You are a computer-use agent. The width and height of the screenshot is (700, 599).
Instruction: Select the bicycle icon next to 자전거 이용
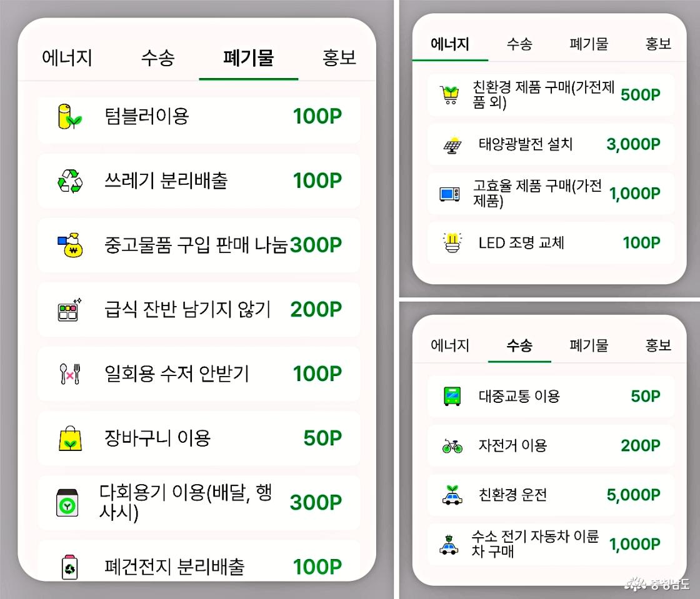click(451, 445)
